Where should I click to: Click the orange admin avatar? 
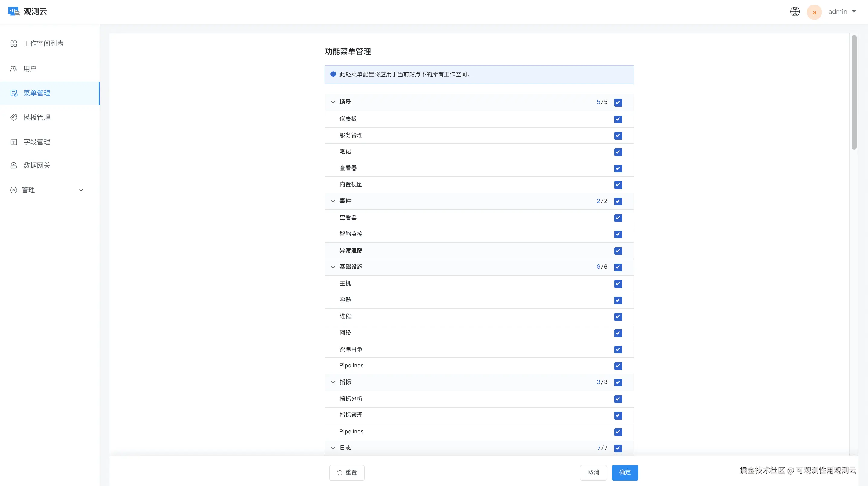[x=814, y=12]
